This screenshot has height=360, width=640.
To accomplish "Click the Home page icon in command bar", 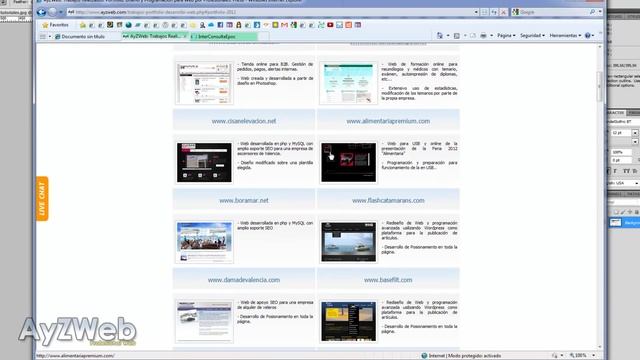I will click(x=440, y=36).
